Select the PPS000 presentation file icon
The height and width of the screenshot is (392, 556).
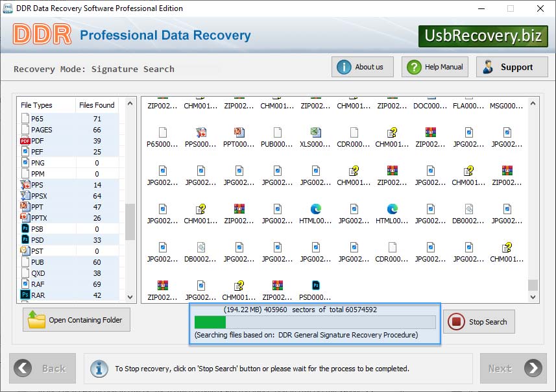click(x=201, y=132)
